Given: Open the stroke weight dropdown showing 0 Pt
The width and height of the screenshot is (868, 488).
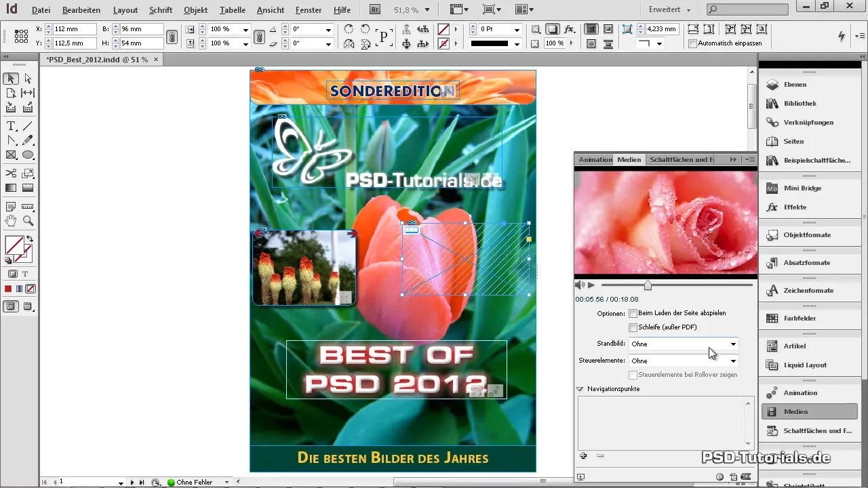Looking at the screenshot, I should pyautogui.click(x=517, y=30).
